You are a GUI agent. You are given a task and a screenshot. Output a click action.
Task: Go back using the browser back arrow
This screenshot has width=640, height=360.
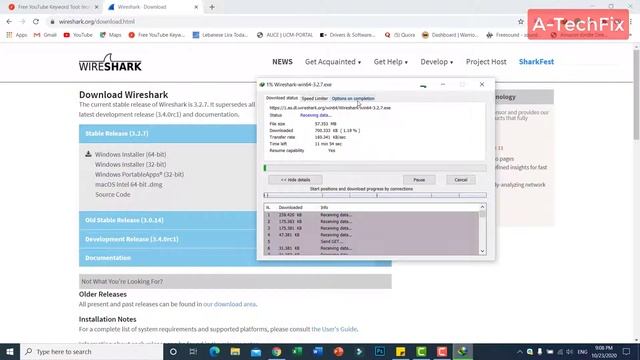9,22
